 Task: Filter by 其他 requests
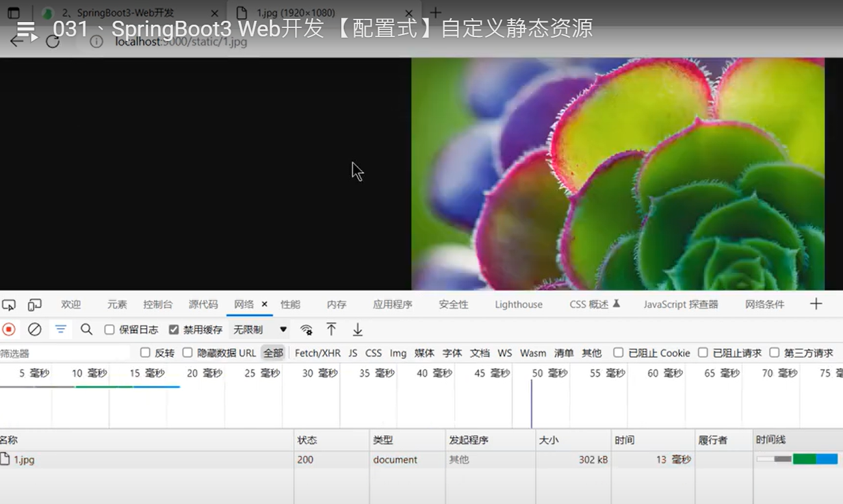coord(591,353)
